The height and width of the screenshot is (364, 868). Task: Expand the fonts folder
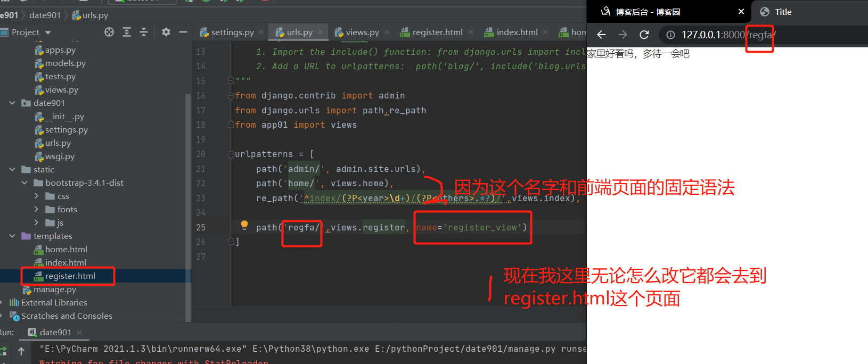tap(36, 210)
